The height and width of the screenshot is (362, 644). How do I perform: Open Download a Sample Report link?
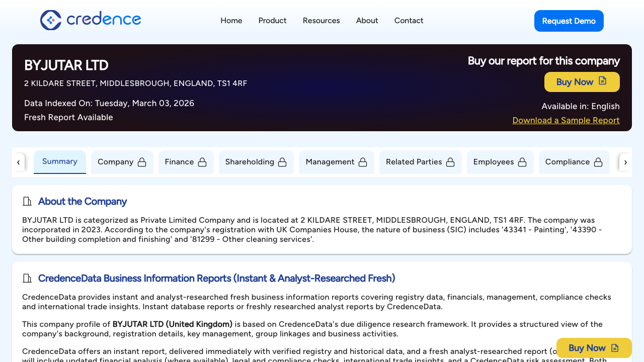click(x=566, y=120)
